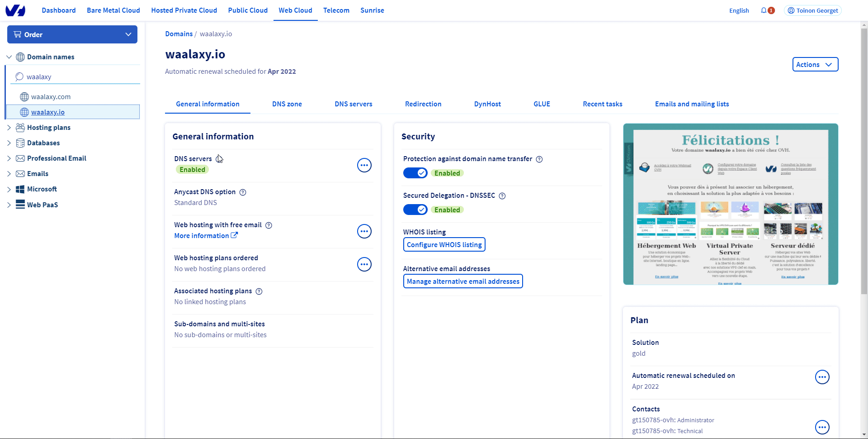Open the Order dropdown button
The height and width of the screenshot is (439, 868).
click(x=72, y=34)
